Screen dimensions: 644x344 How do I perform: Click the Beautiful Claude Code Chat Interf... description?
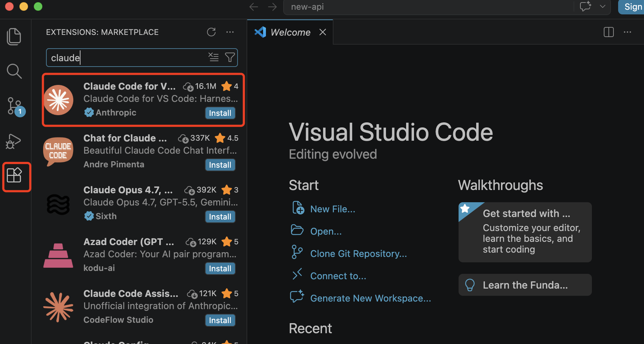160,150
